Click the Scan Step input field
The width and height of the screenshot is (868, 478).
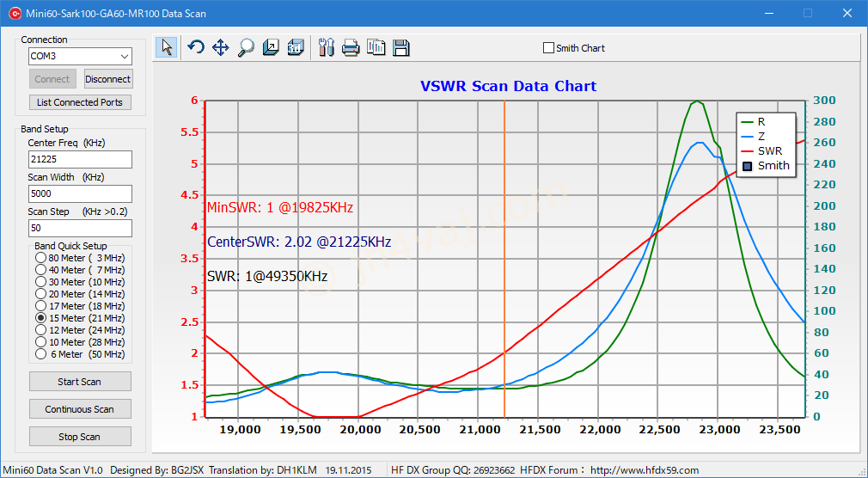pos(80,228)
